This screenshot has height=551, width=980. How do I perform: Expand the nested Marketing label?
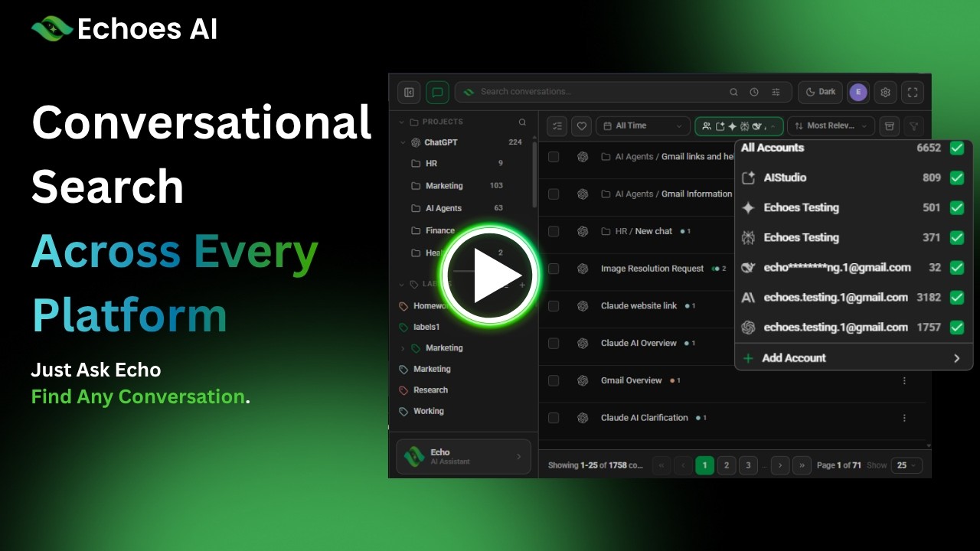(x=403, y=348)
